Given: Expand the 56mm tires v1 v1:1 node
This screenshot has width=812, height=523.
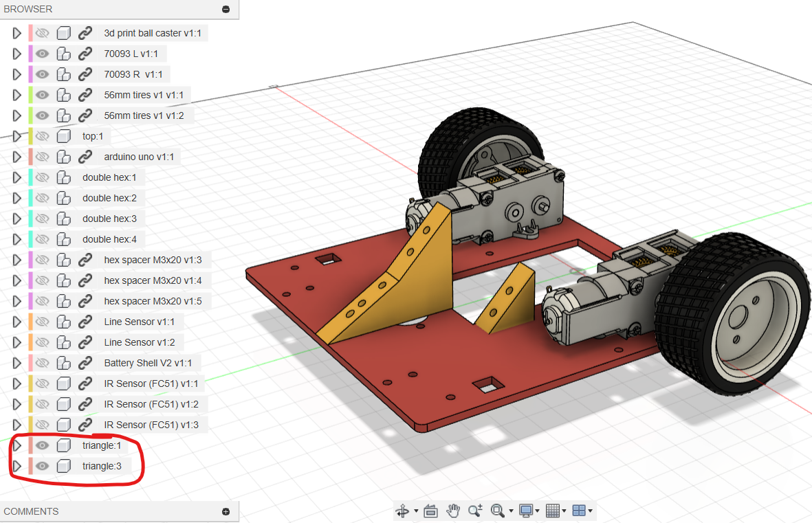Looking at the screenshot, I should (17, 95).
